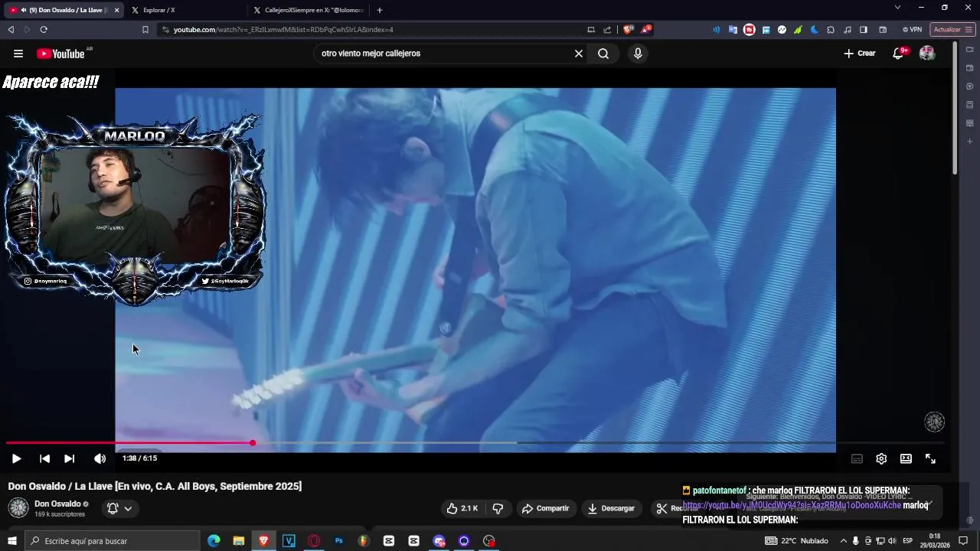Enter fullscreen on the video player
The width and height of the screenshot is (980, 551).
(930, 458)
